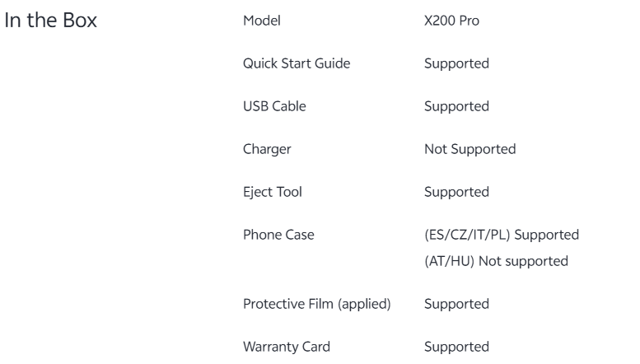Click the word Box in heading
The image size is (640, 364).
[80, 20]
